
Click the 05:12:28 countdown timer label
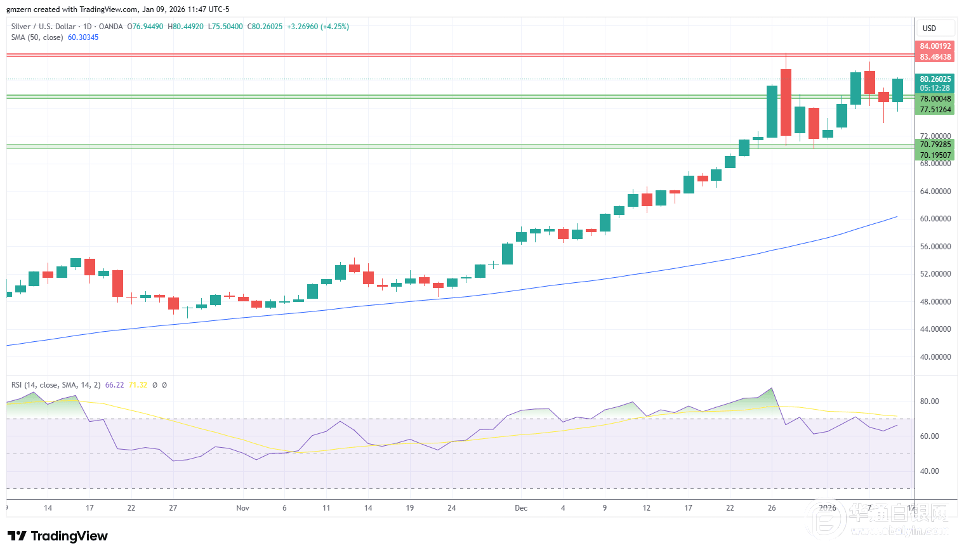click(x=935, y=88)
